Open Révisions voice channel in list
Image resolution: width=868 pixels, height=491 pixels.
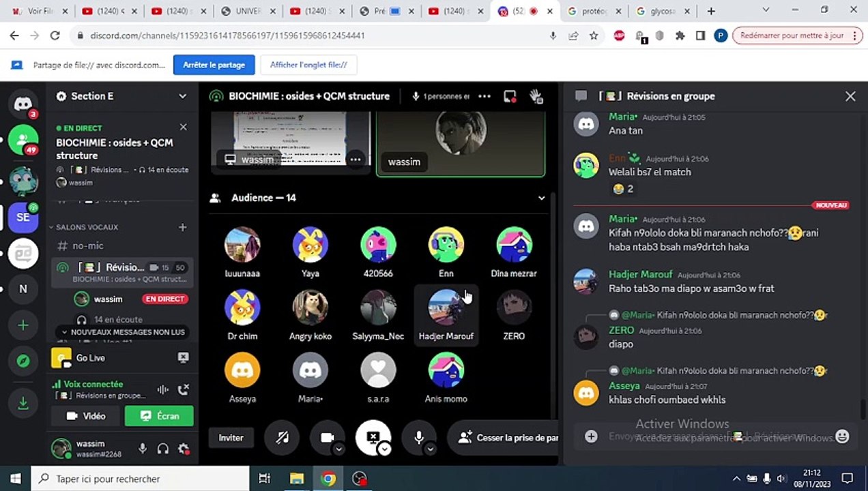[x=121, y=273]
